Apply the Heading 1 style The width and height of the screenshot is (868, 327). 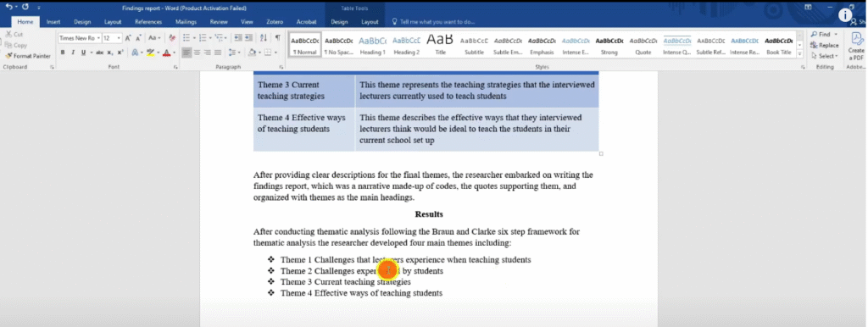[373, 46]
